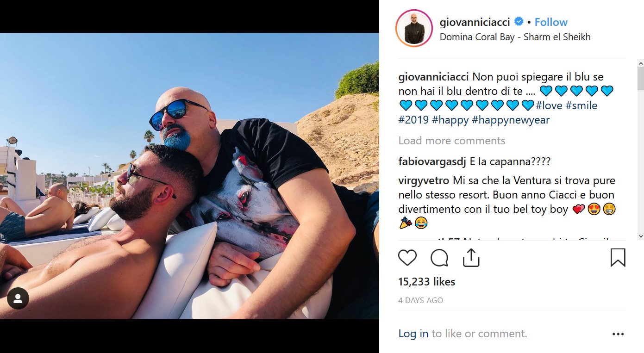Open the 4 DAYS AGO timestamp link
This screenshot has height=353, width=644.
[x=420, y=300]
